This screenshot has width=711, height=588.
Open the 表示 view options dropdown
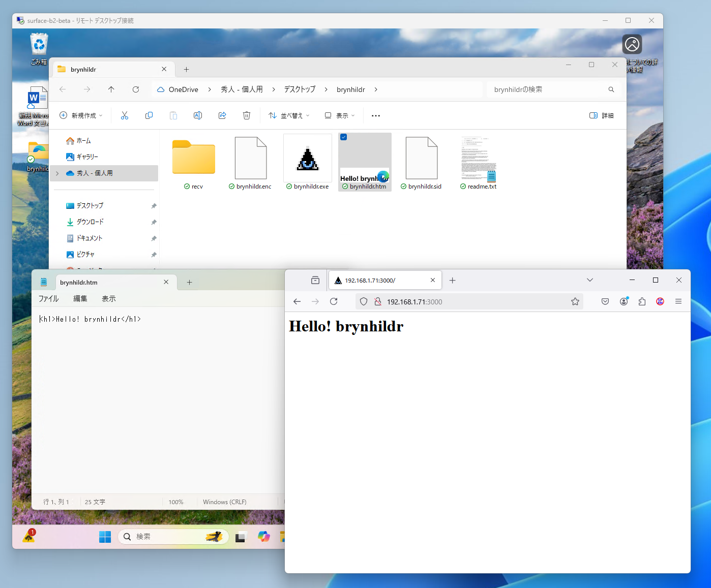[339, 115]
